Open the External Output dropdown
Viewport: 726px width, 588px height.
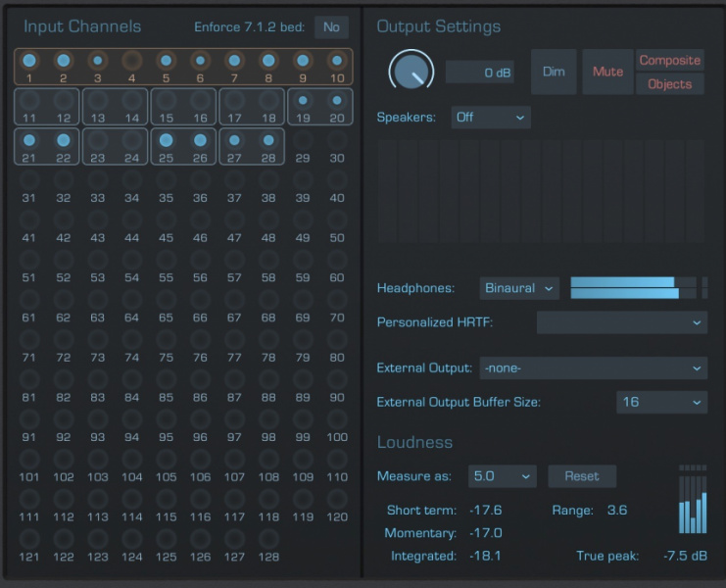point(593,367)
